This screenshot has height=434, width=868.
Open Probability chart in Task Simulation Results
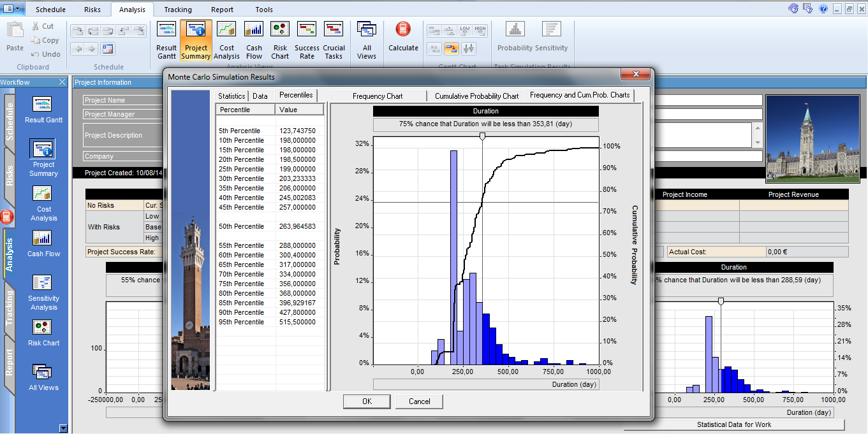pyautogui.click(x=515, y=37)
